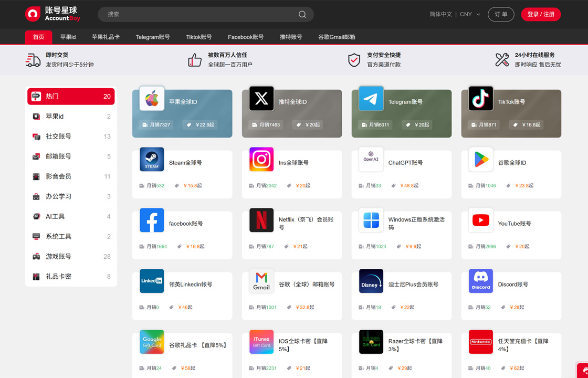Select the Nintendo recharge card icon
This screenshot has width=588, height=378.
coord(481,342)
